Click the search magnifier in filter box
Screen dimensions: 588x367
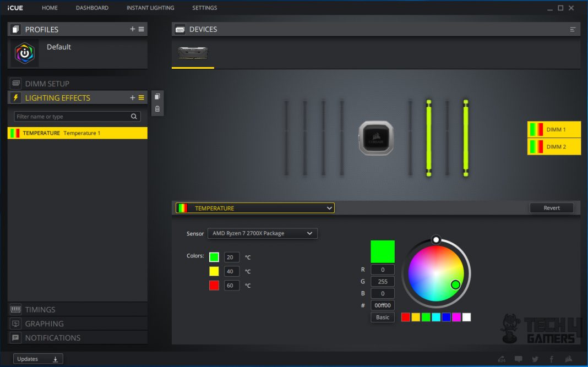click(x=134, y=117)
